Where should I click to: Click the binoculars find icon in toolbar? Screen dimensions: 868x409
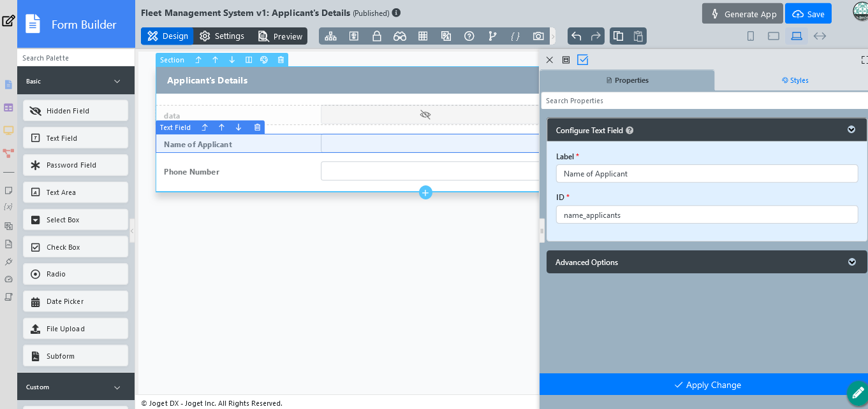point(400,36)
